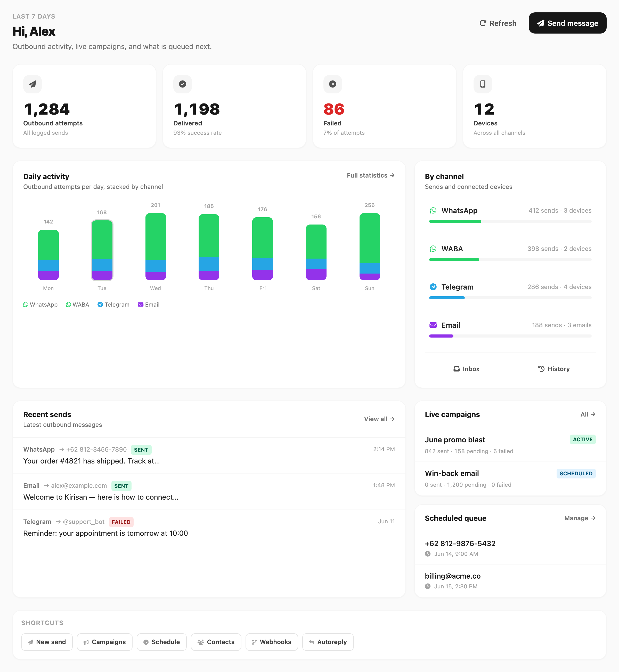Select the Sun bar in Daily activity
This screenshot has height=672, width=619.
(x=369, y=247)
